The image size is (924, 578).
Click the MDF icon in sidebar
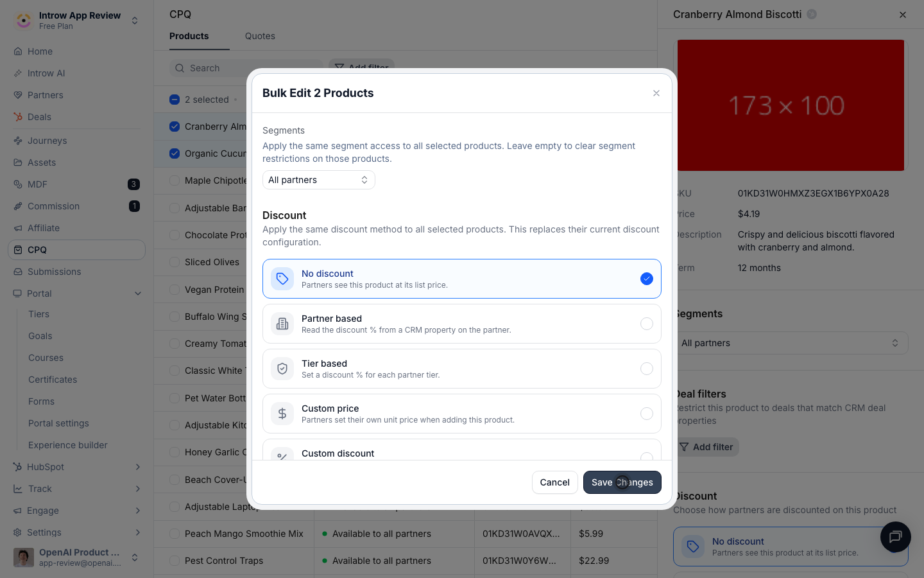click(x=18, y=184)
